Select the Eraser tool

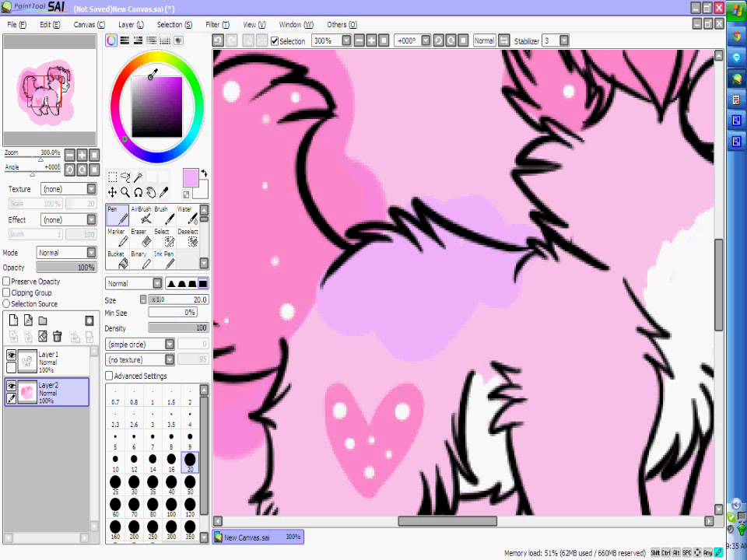141,238
